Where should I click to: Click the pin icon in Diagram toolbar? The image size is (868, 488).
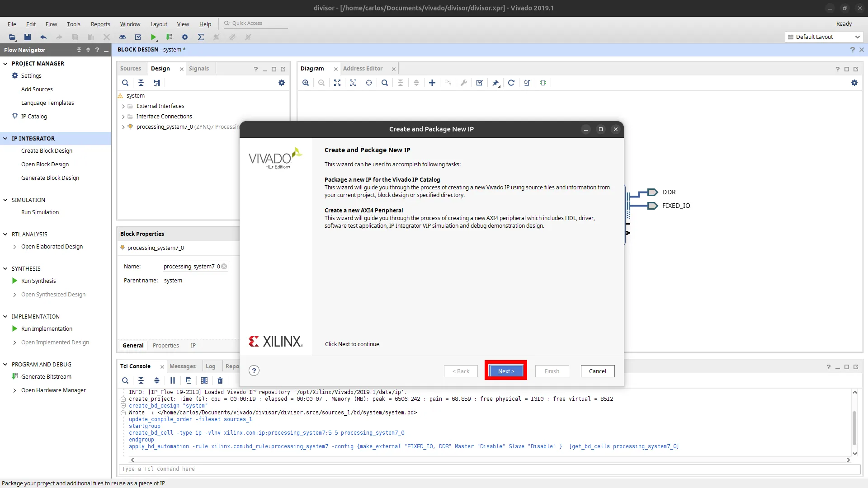(x=495, y=83)
